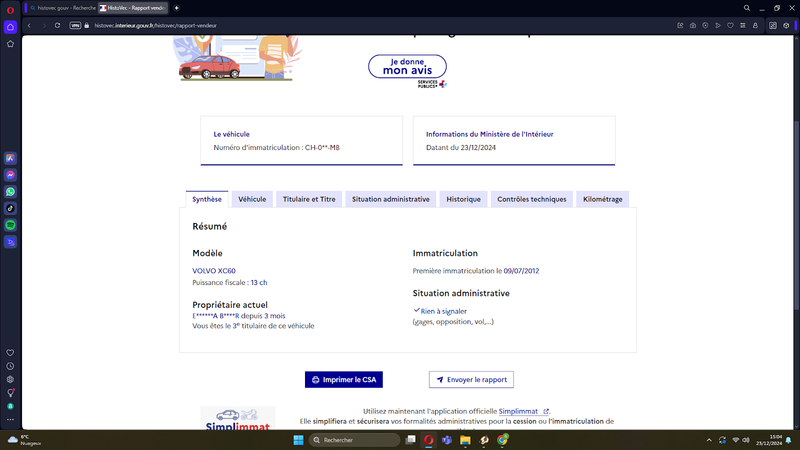
Task: Open the Contrôles techniques tab
Action: click(532, 199)
